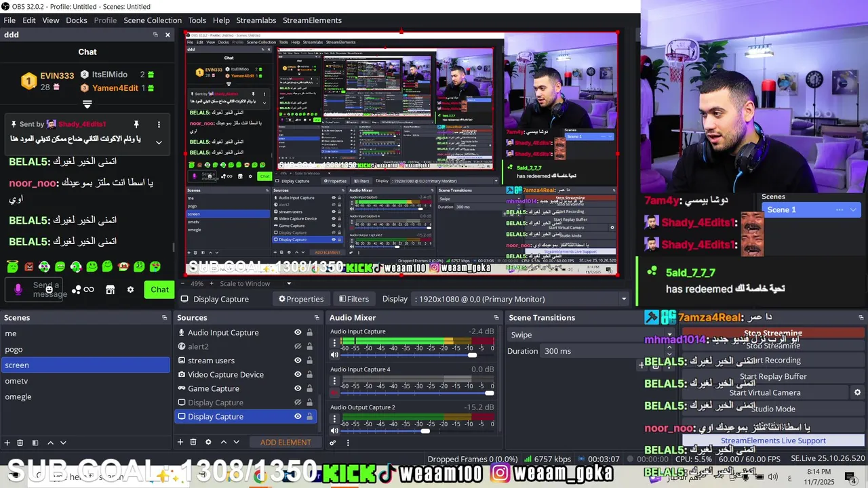Click the microphone icon in chat input
868x488 pixels.
point(18,289)
